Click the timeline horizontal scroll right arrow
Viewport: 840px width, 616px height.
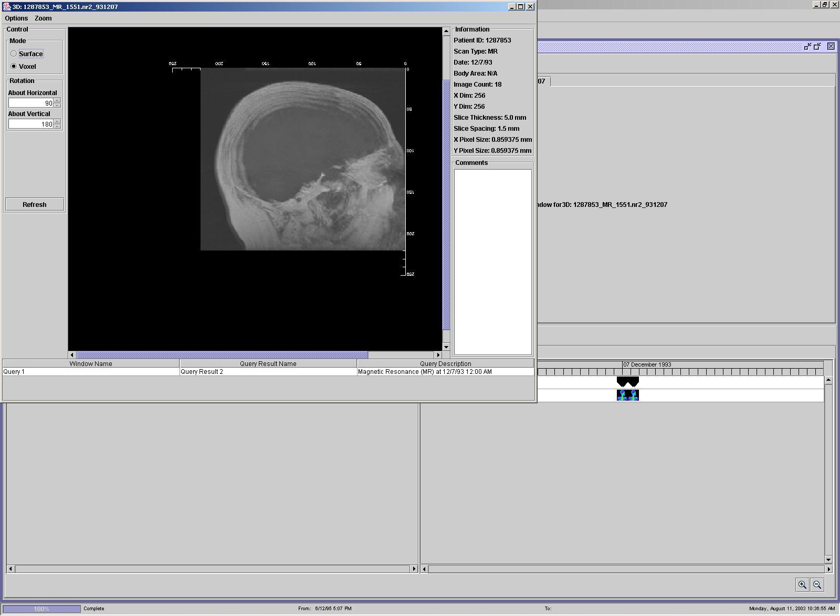829,569
